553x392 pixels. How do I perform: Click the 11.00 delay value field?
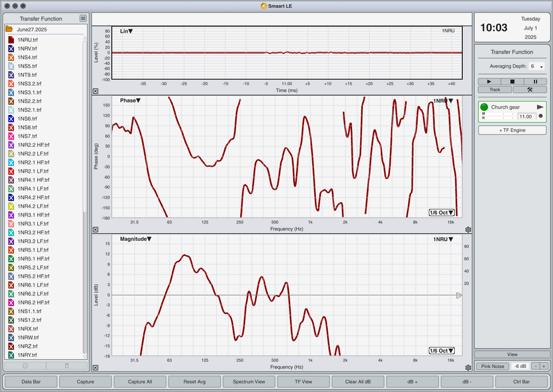[x=525, y=116]
